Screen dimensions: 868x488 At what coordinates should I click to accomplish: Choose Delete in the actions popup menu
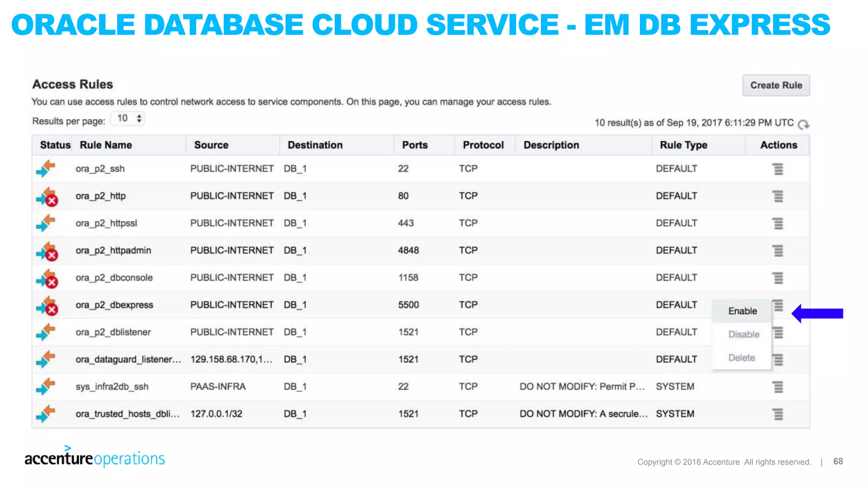tap(742, 358)
